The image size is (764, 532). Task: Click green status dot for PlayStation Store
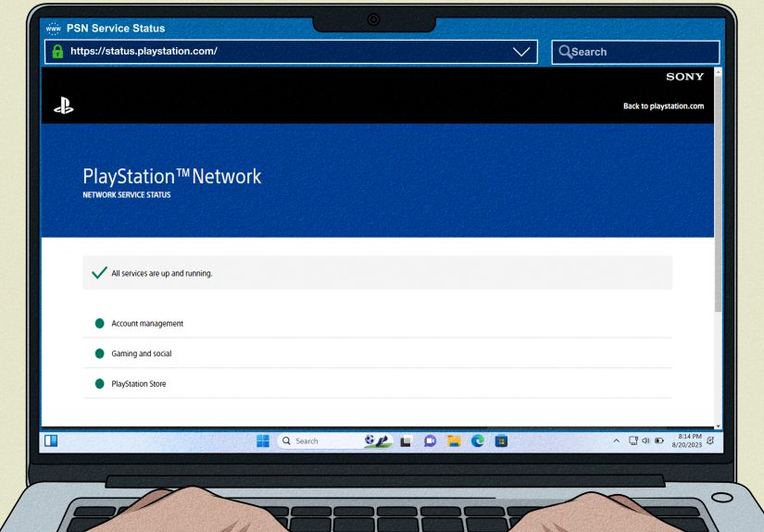pos(99,384)
